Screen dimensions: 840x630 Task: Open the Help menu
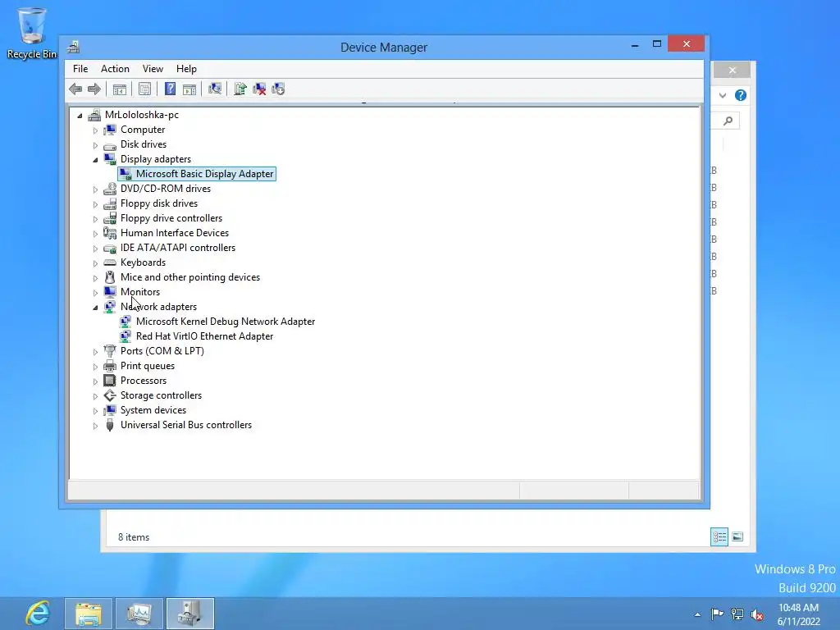point(186,69)
